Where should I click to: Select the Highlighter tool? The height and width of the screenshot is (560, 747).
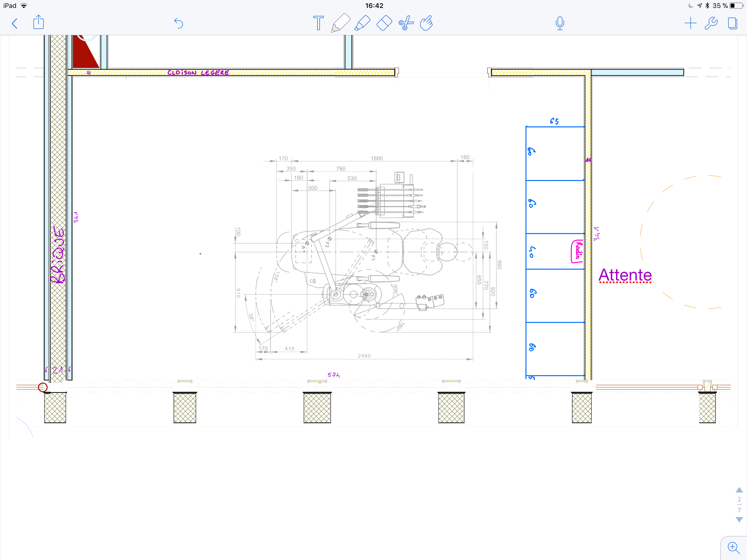[x=362, y=23]
